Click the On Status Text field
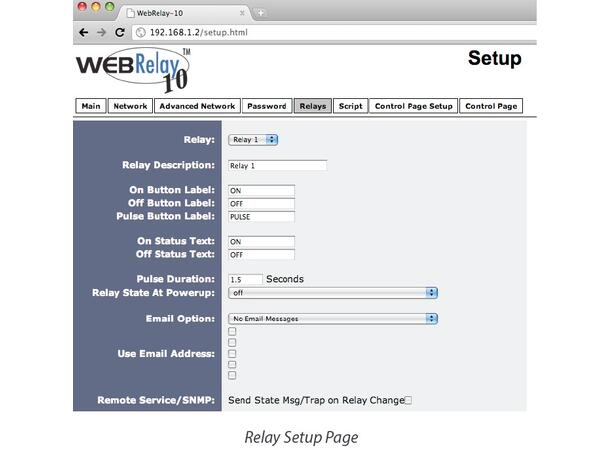The height and width of the screenshot is (450, 610). 261,242
